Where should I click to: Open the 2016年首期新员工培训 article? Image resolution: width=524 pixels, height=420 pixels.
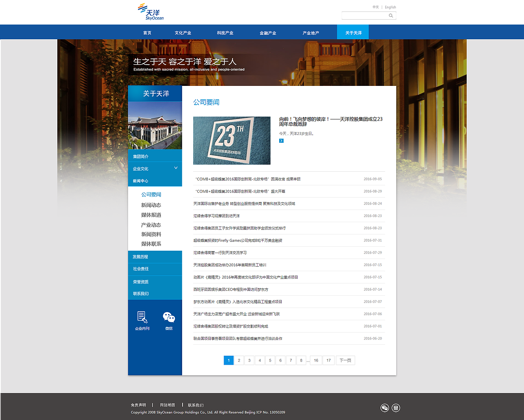pyautogui.click(x=230, y=265)
